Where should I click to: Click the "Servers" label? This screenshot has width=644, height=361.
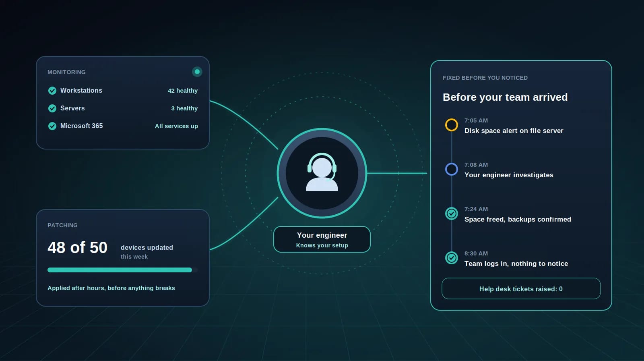[x=72, y=108]
